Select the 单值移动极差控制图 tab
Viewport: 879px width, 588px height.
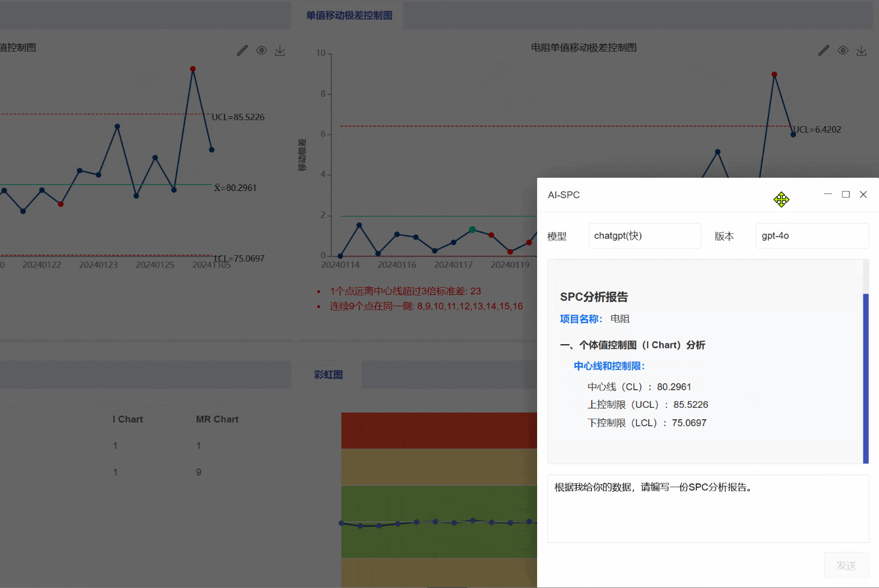(349, 16)
